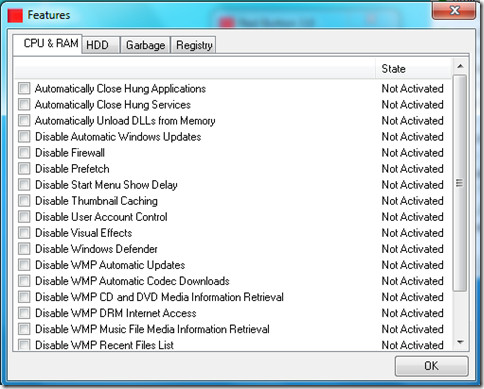Click the 'Features' window title text
The width and height of the screenshot is (484, 389).
tap(49, 15)
